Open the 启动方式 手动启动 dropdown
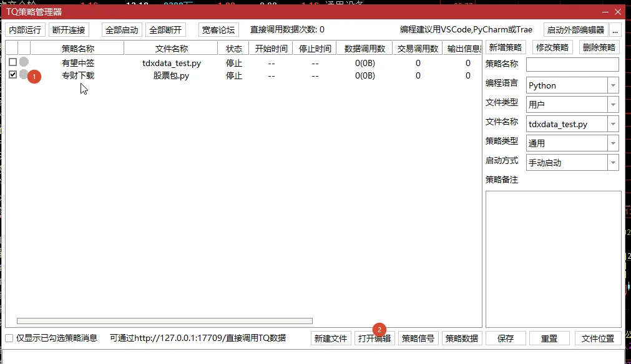 pos(613,162)
